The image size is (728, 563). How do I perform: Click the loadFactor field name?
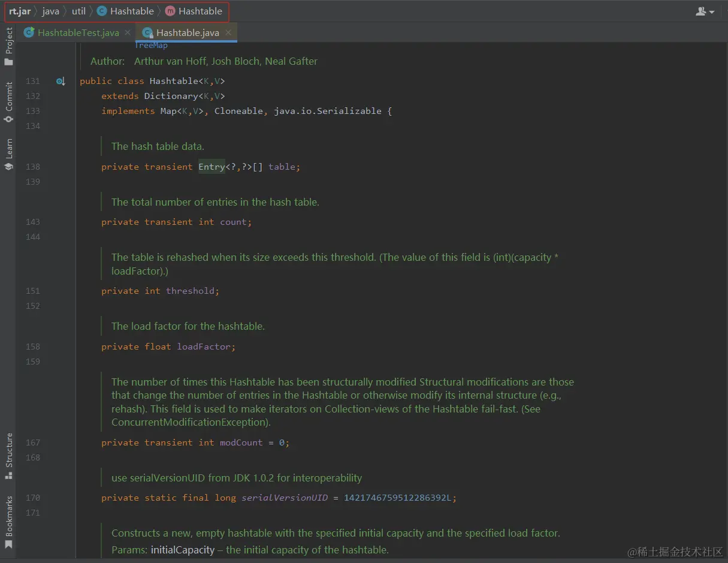point(204,347)
